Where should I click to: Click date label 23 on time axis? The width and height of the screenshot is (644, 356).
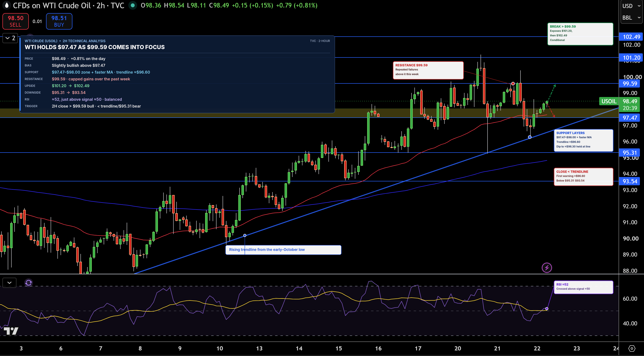577,348
